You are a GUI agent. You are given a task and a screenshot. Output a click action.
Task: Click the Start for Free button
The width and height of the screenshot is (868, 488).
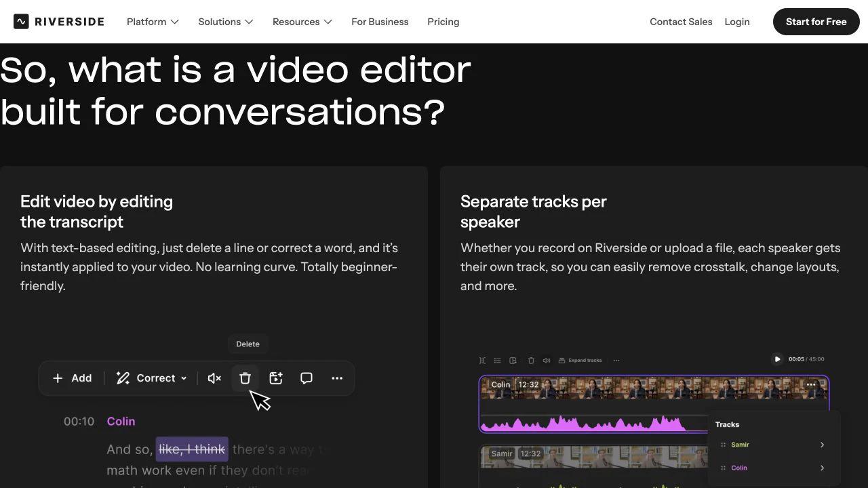[x=816, y=22]
